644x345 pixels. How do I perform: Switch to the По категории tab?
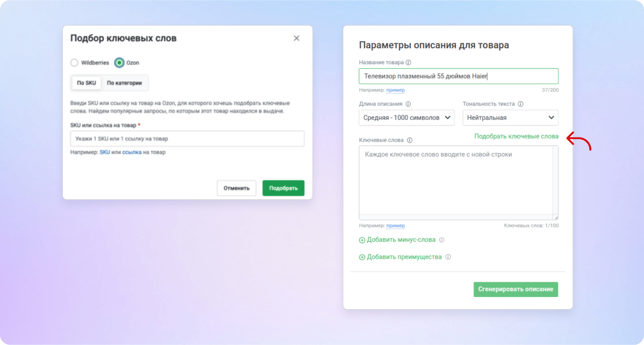(124, 83)
